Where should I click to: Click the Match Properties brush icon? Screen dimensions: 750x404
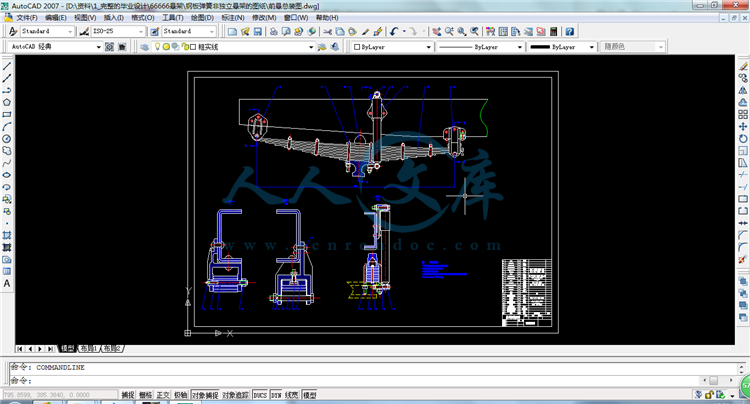tap(365, 32)
